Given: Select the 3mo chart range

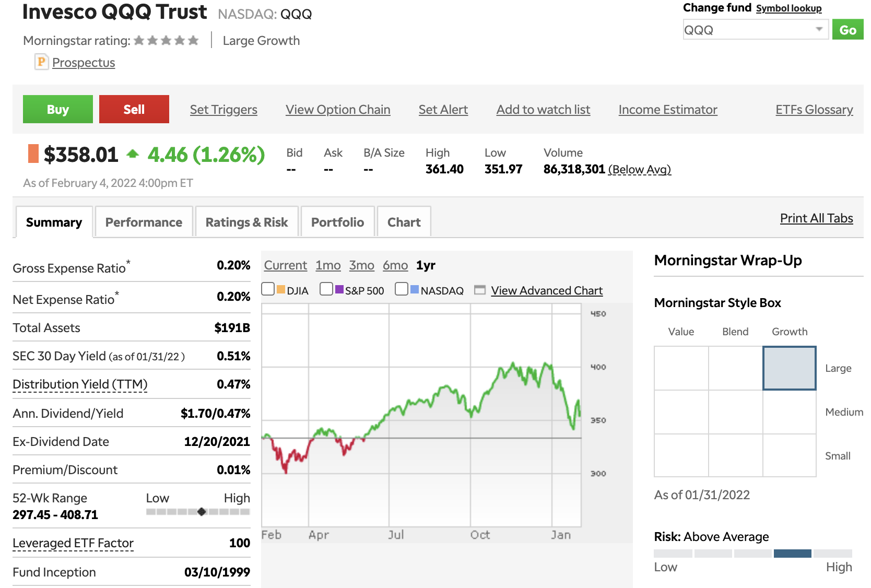Looking at the screenshot, I should click(x=362, y=265).
